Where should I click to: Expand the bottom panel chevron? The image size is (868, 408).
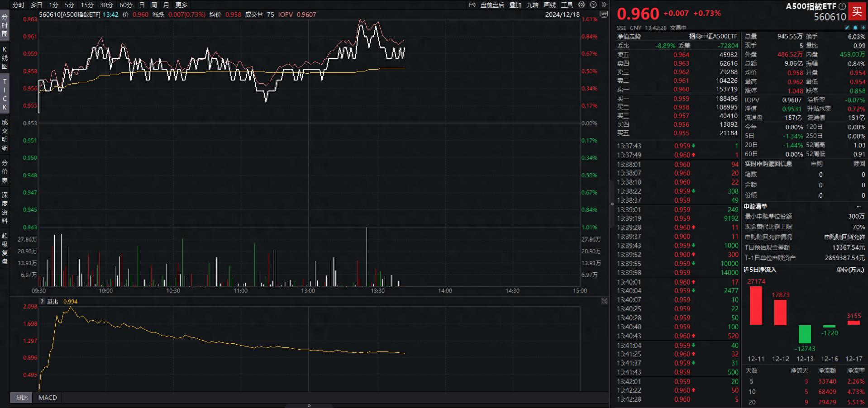click(x=309, y=405)
